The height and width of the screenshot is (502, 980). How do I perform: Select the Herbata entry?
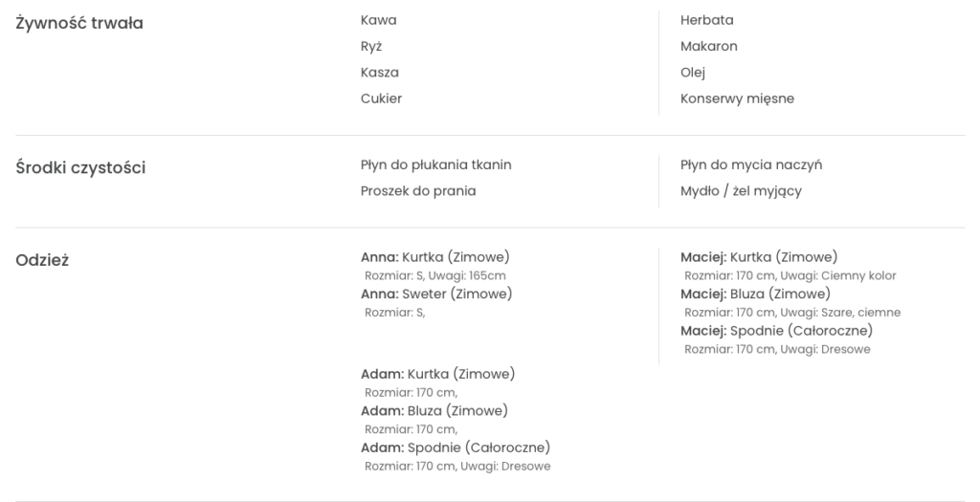707,20
